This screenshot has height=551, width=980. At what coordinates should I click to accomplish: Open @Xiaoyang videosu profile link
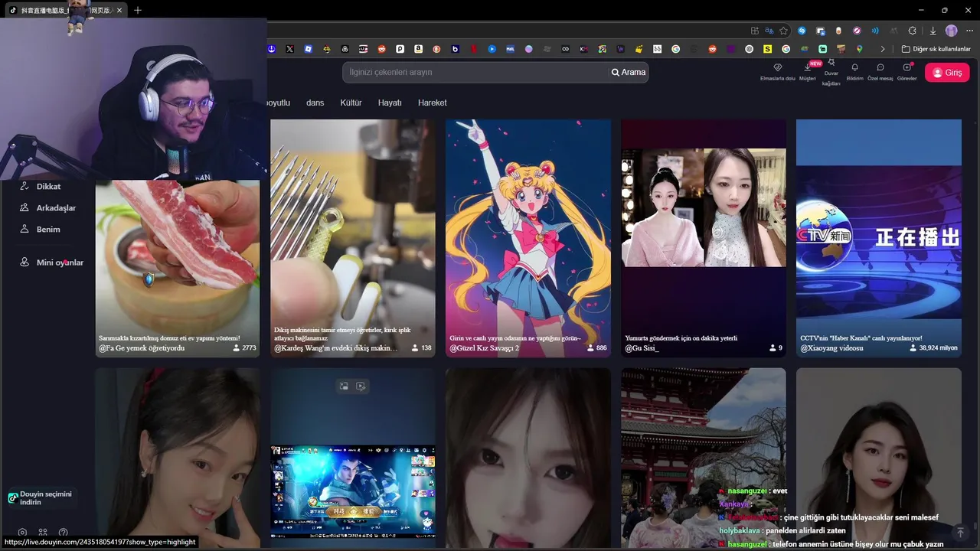[x=831, y=347]
